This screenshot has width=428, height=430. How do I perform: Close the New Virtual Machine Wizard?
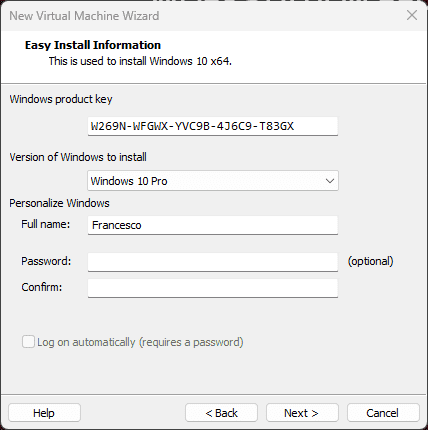click(x=412, y=15)
